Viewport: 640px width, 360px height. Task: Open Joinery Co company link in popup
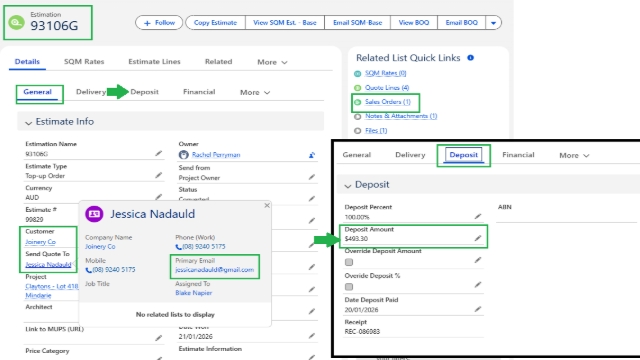click(100, 247)
